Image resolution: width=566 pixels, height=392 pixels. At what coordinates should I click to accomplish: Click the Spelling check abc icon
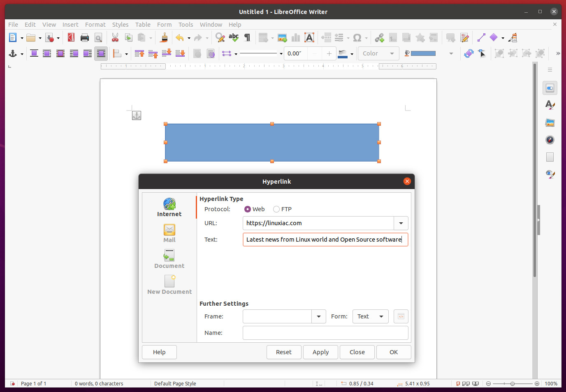coord(234,38)
